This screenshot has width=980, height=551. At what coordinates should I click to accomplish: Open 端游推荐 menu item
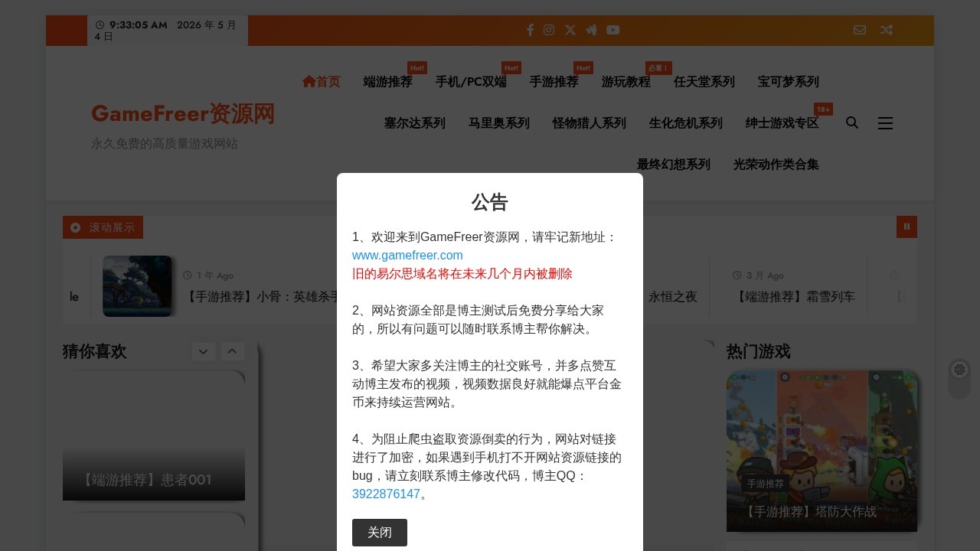387,82
